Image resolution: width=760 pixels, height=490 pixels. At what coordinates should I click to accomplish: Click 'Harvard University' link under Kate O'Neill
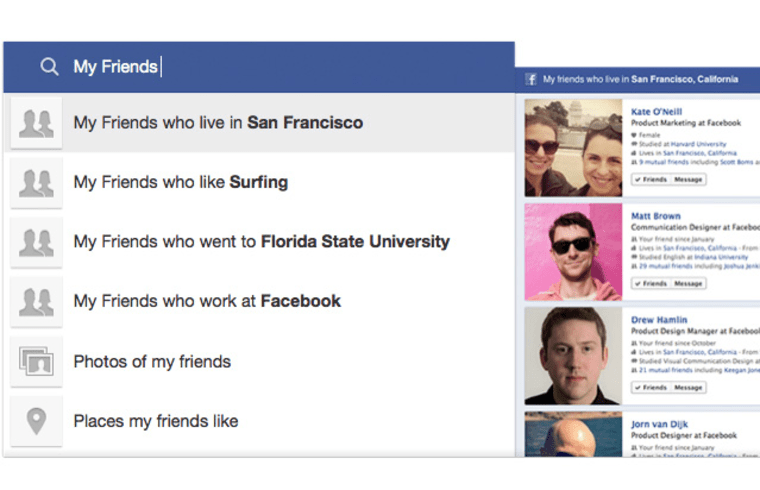(698, 144)
